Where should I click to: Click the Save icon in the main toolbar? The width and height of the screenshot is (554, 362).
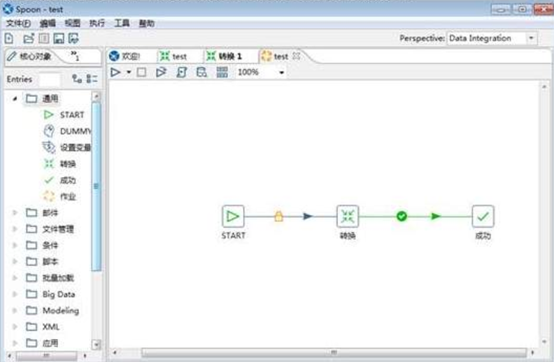tap(59, 38)
